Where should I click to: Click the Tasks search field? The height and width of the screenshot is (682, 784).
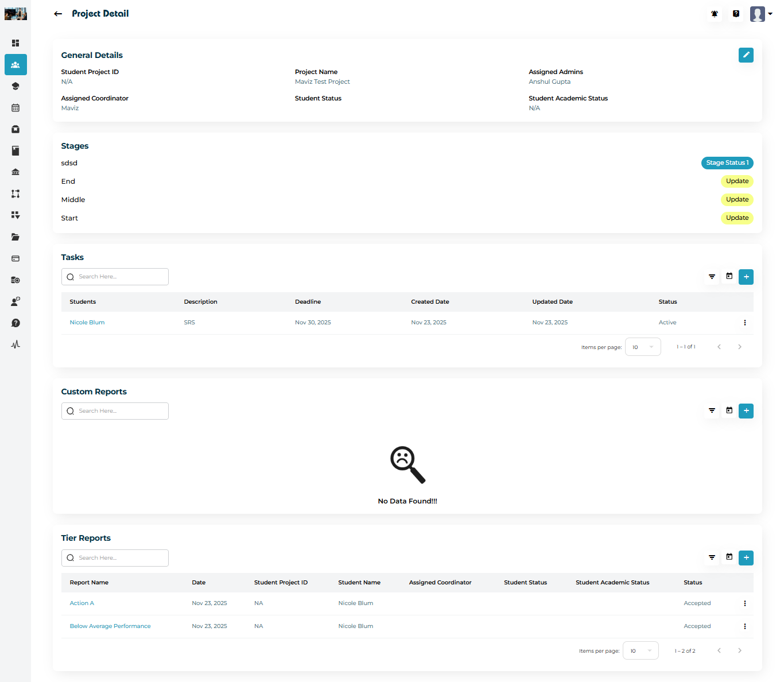click(x=115, y=277)
